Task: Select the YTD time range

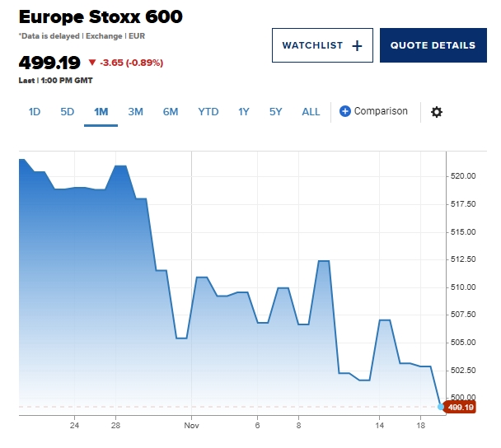Action: click(x=208, y=112)
